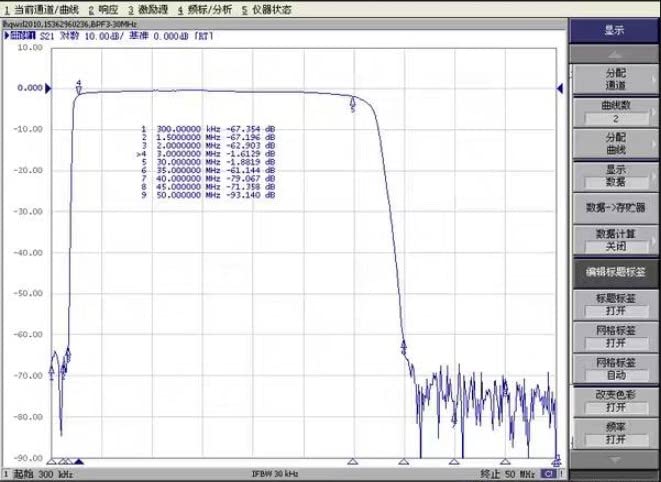Click the active marker 4 indicator on frequency axis

pos(78,461)
